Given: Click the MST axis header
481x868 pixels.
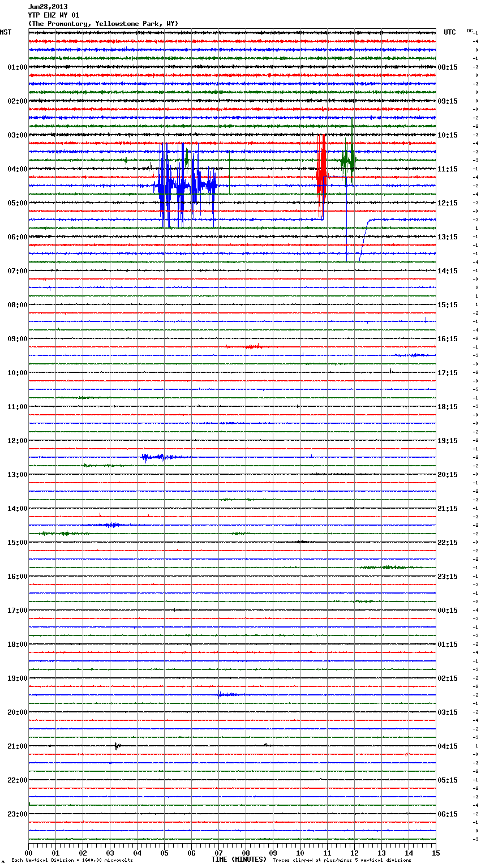Looking at the screenshot, I should 6,32.
